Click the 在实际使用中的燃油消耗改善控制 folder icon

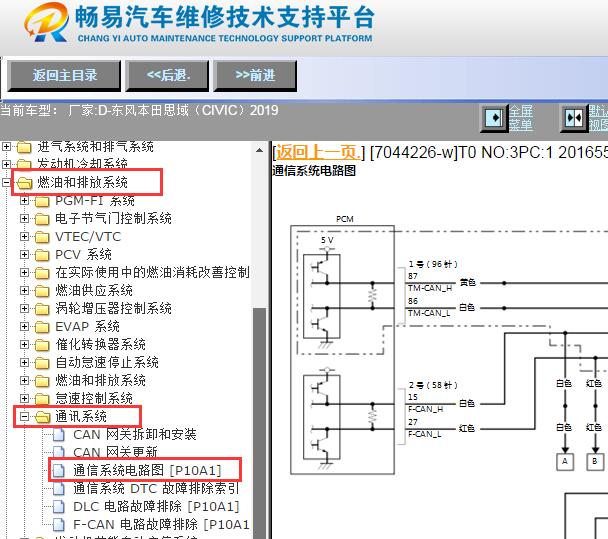tap(42, 273)
